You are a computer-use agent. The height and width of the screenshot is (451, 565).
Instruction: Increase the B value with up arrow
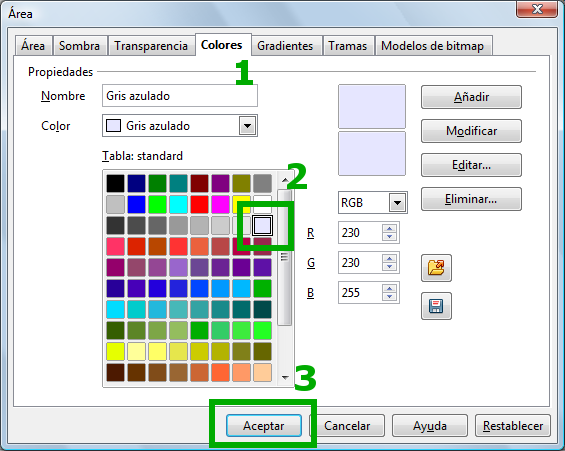pyautogui.click(x=390, y=289)
